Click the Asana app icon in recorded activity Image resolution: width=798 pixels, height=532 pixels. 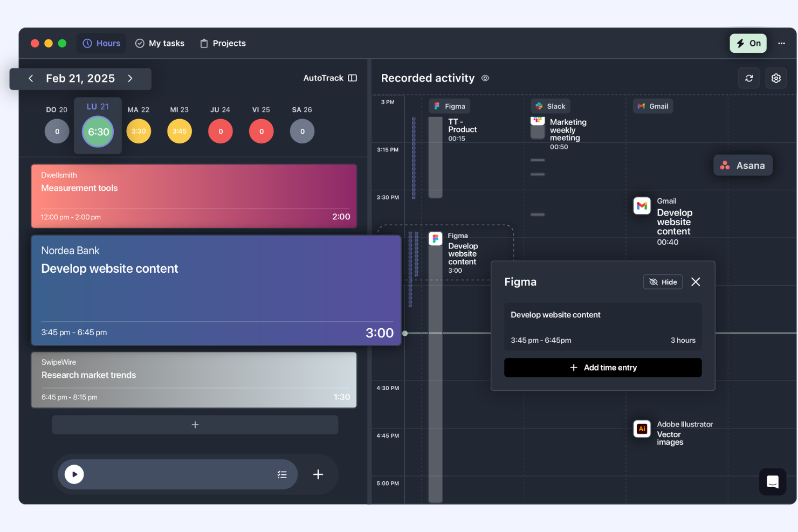click(x=724, y=165)
